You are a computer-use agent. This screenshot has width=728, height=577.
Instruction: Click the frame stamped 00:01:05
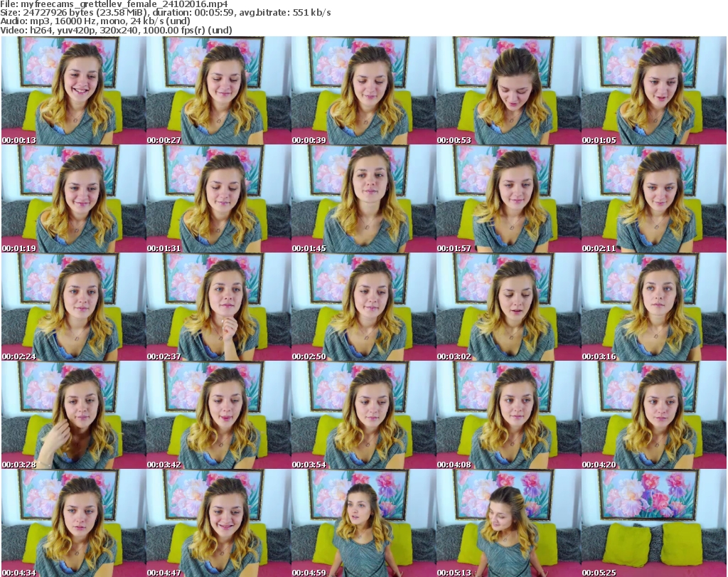click(x=653, y=90)
